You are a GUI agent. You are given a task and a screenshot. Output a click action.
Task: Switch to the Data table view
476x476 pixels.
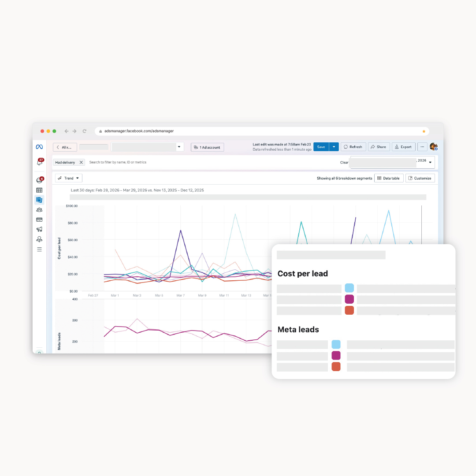coord(388,178)
